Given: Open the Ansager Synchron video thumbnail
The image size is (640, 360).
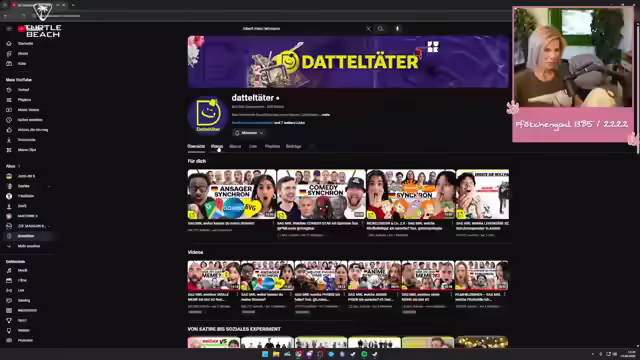Looking at the screenshot, I should coord(231,194).
